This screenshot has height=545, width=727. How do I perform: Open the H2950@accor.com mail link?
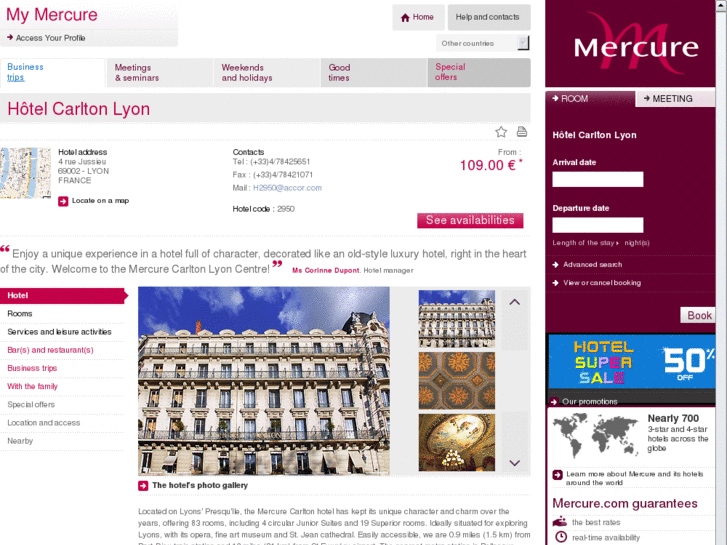click(287, 188)
